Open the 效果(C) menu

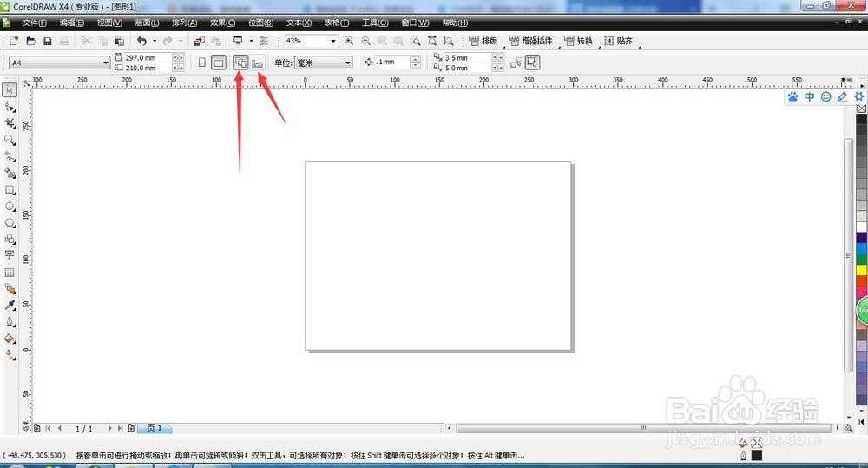[x=222, y=23]
